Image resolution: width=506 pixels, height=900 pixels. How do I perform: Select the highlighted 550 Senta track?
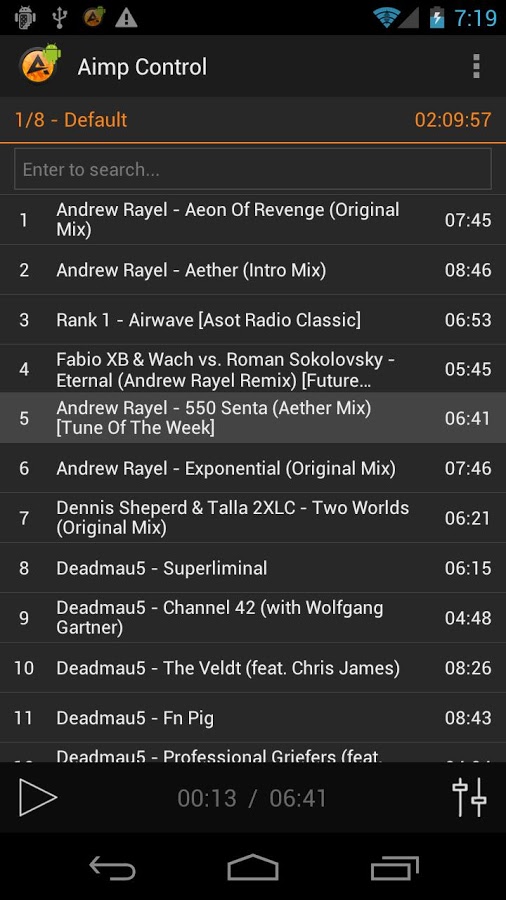(253, 418)
